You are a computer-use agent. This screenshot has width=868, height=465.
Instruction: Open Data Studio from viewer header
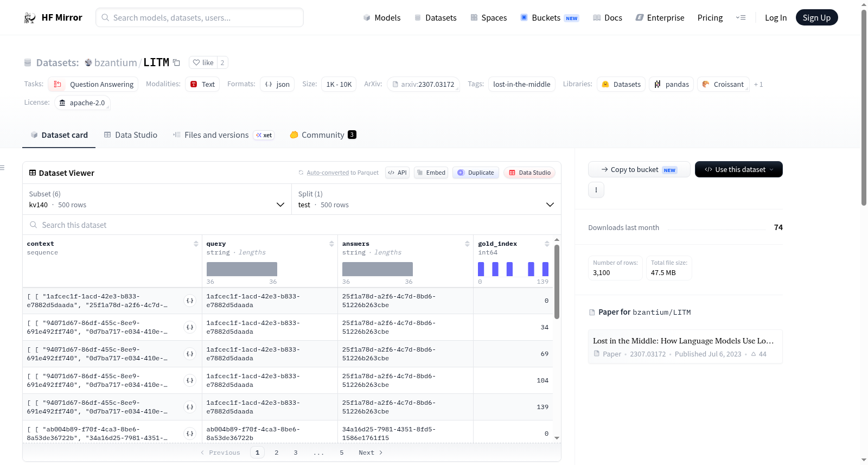click(529, 173)
